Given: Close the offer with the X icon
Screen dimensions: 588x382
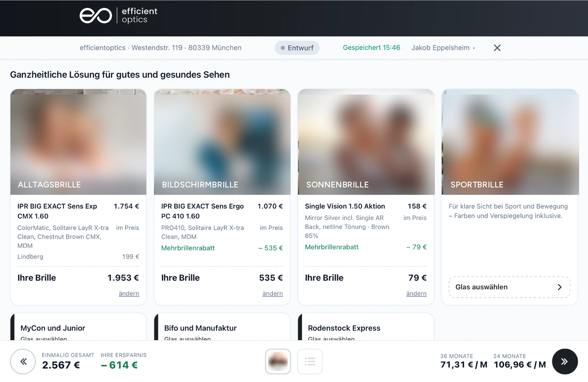Looking at the screenshot, I should [497, 48].
